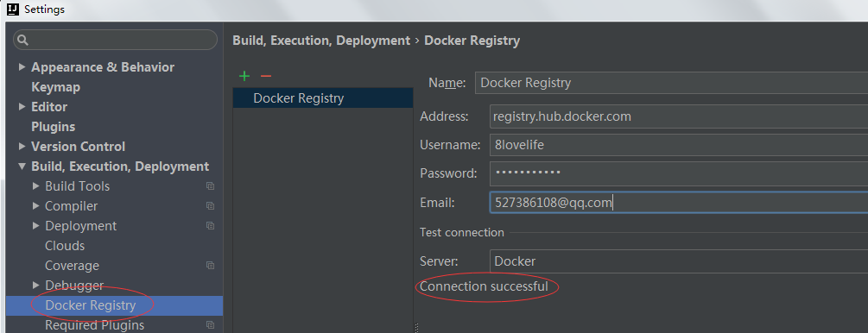Image resolution: width=868 pixels, height=333 pixels.
Task: Click the search magnifier icon in settings
Action: tap(22, 40)
